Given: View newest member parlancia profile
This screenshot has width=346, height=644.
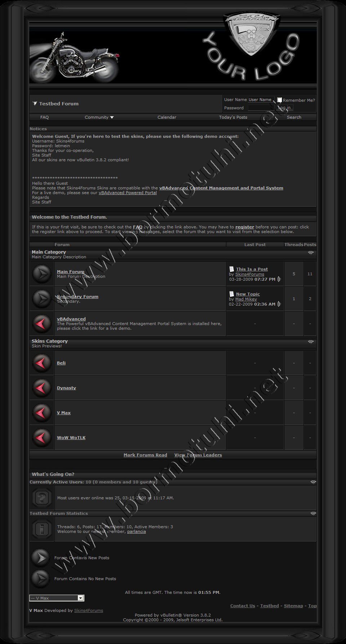Looking at the screenshot, I should (x=137, y=531).
